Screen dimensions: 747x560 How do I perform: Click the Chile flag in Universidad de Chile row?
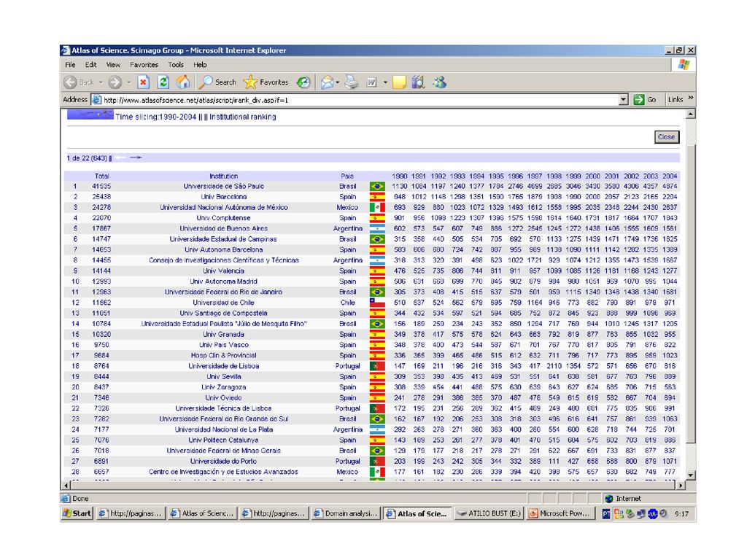pos(377,303)
